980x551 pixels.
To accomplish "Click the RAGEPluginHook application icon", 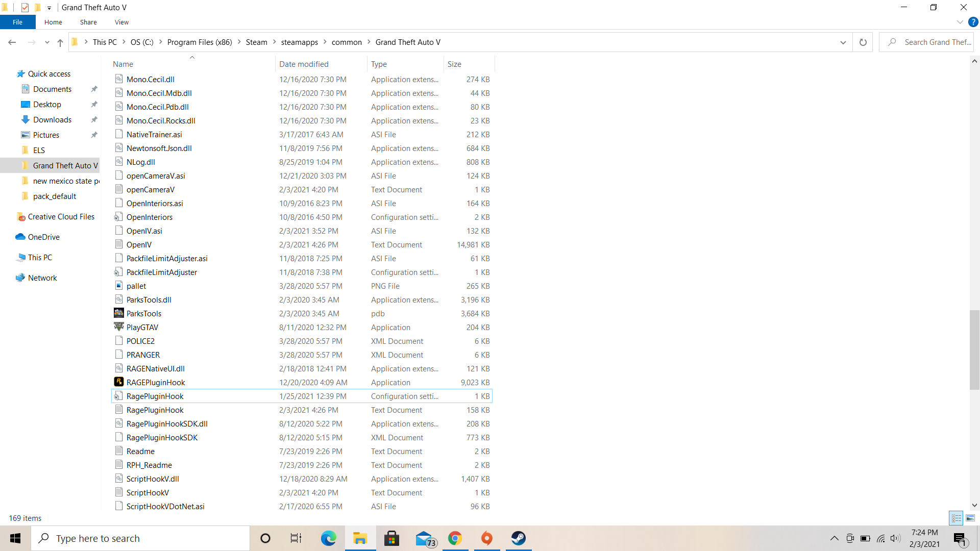I will (119, 382).
